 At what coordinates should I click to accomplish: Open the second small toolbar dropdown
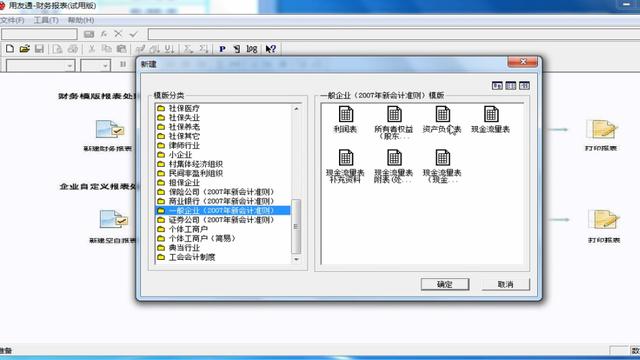click(96, 65)
